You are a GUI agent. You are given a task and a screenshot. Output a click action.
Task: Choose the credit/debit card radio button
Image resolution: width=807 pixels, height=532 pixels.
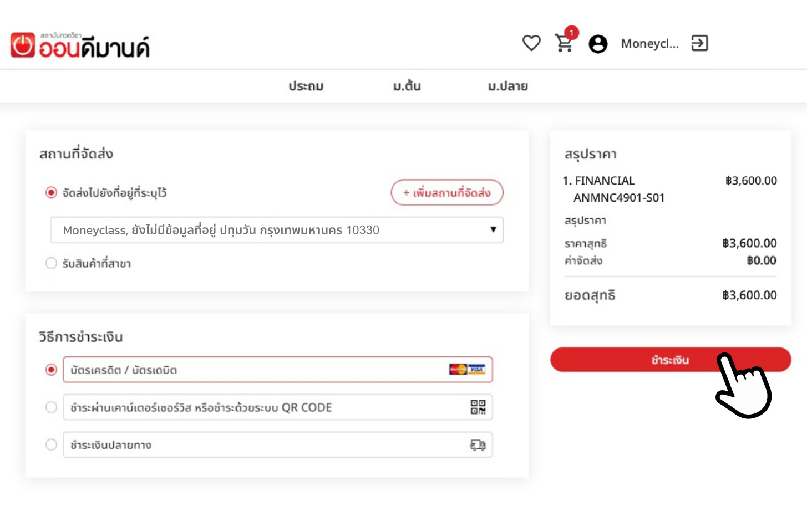pyautogui.click(x=51, y=370)
